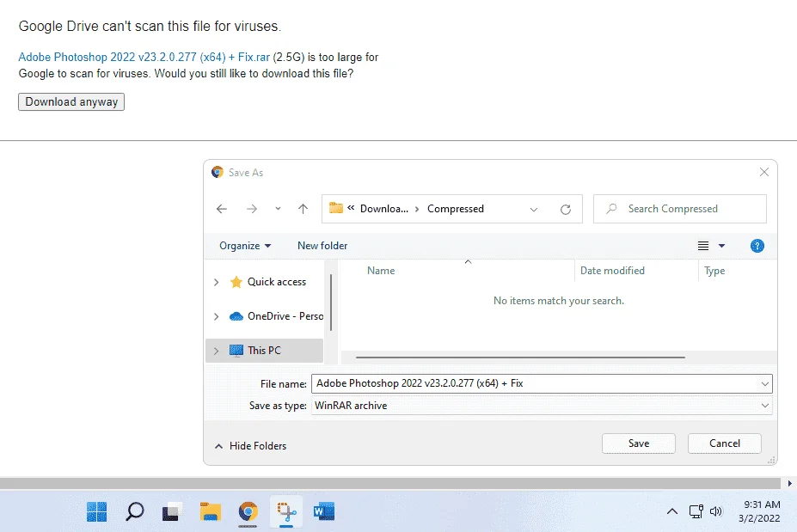Screen dimensions: 797x532
Task: Sort by Date modified column
Action: pos(612,271)
